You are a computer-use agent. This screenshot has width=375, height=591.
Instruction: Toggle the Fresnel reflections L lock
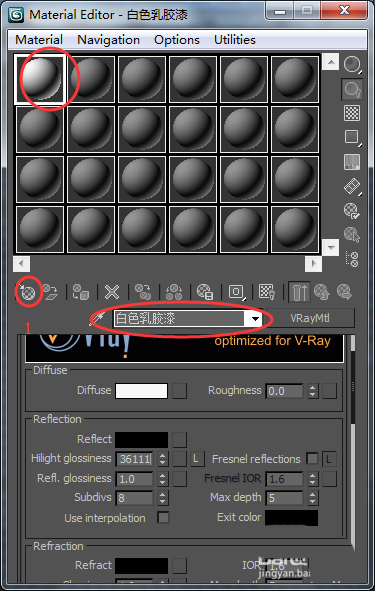click(x=329, y=459)
